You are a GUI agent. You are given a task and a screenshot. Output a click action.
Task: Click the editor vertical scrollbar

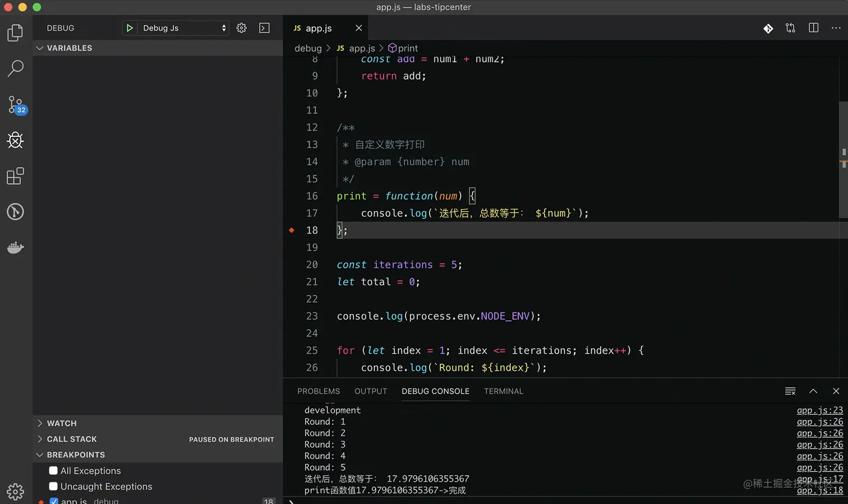843,160
